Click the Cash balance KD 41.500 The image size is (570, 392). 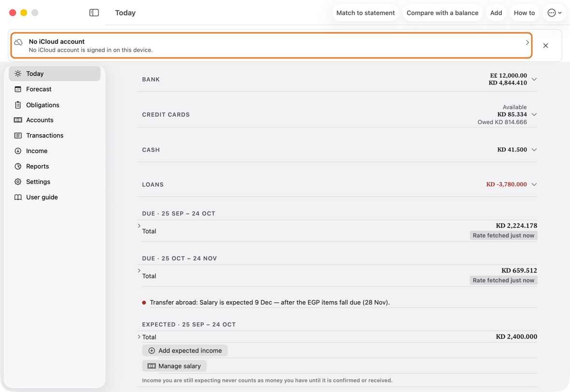tap(512, 150)
